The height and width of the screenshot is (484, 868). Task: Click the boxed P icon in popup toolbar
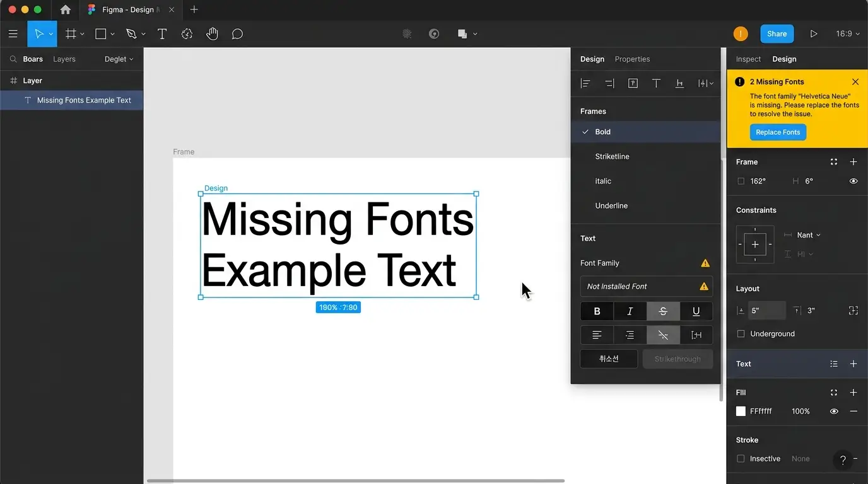coord(633,83)
